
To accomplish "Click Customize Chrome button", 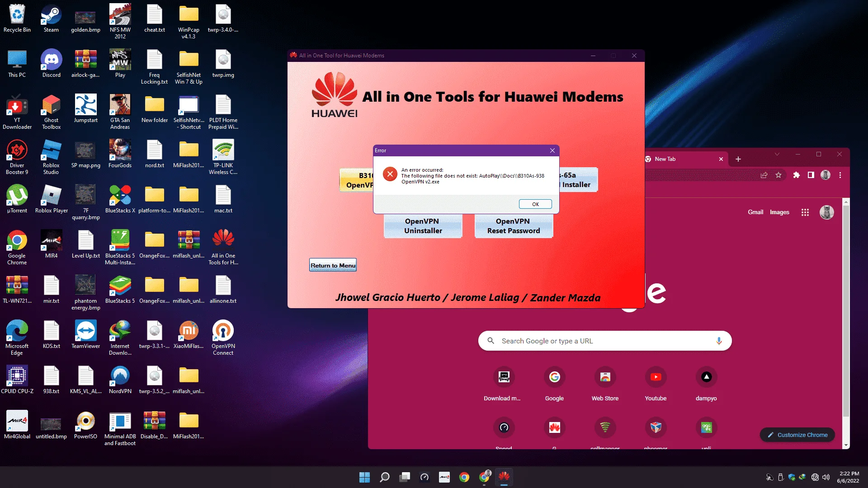I will [797, 435].
